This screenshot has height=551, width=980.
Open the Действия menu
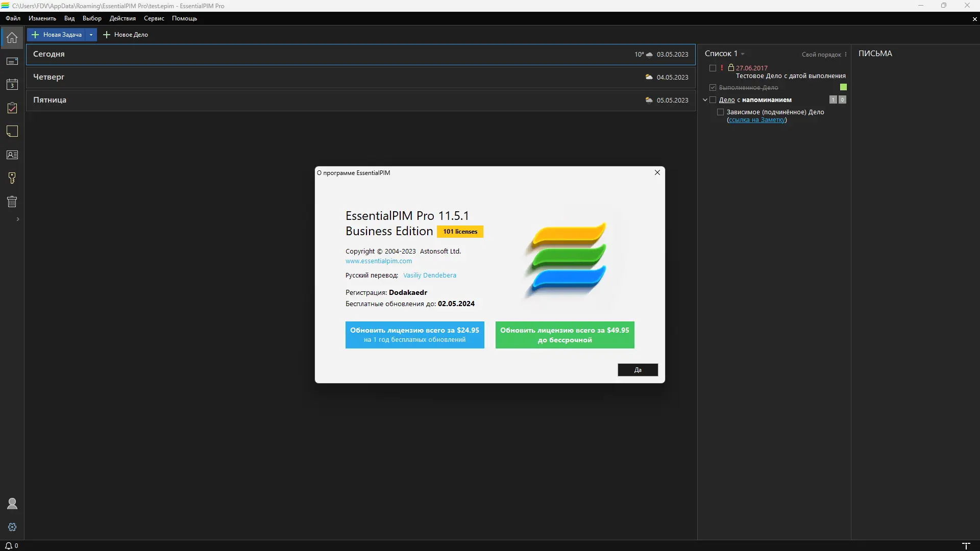click(122, 18)
